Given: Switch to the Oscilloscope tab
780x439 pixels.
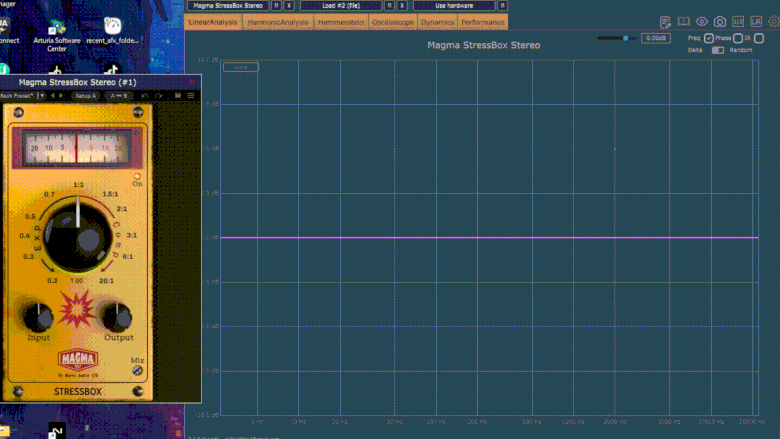Looking at the screenshot, I should click(x=392, y=21).
